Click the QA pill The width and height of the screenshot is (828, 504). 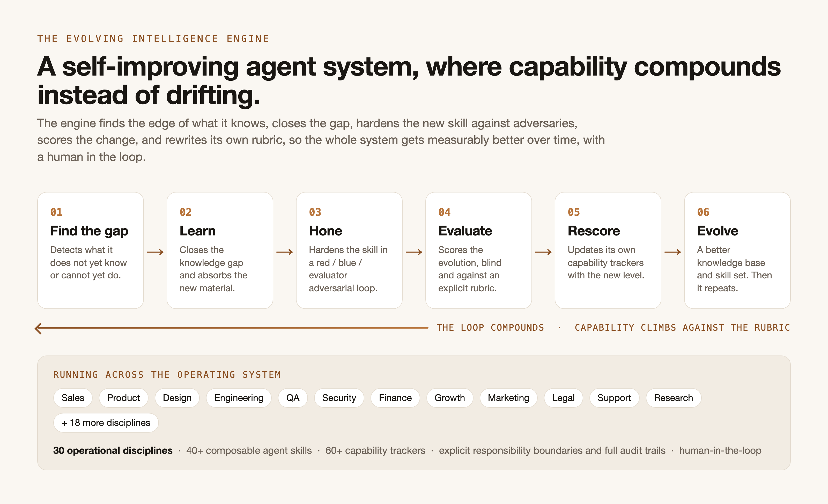coord(293,398)
